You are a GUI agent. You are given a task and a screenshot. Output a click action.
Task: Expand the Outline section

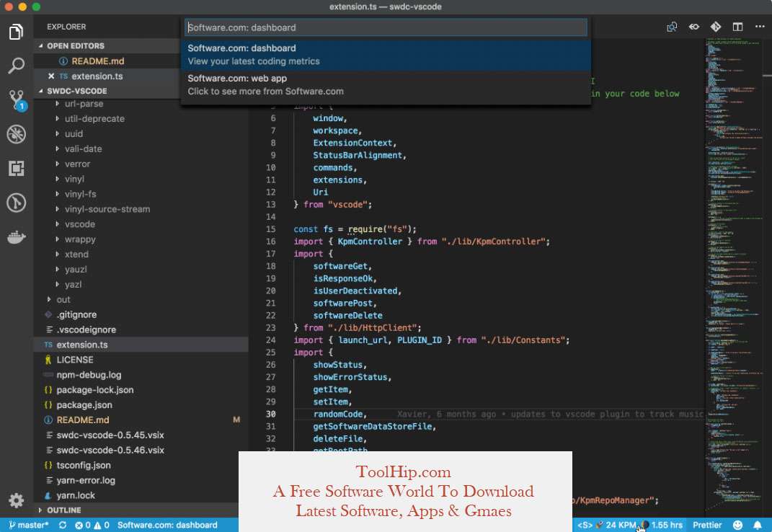pos(41,510)
